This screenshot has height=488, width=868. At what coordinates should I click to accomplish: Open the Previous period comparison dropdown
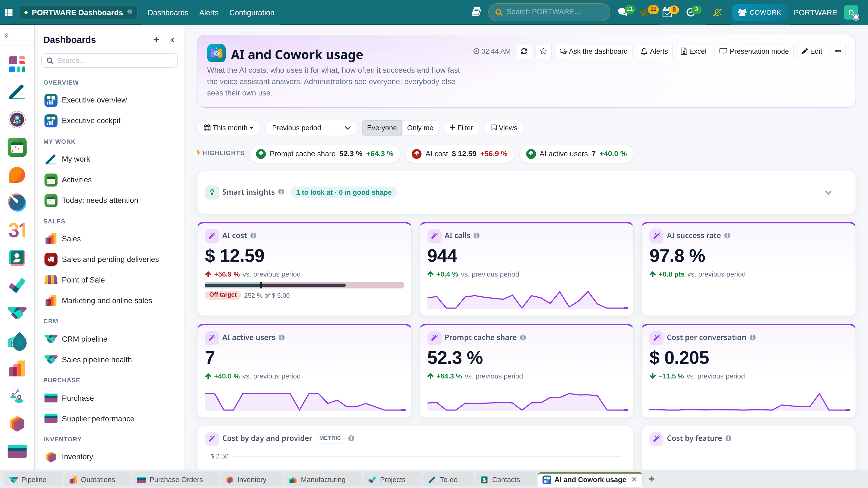coord(311,128)
